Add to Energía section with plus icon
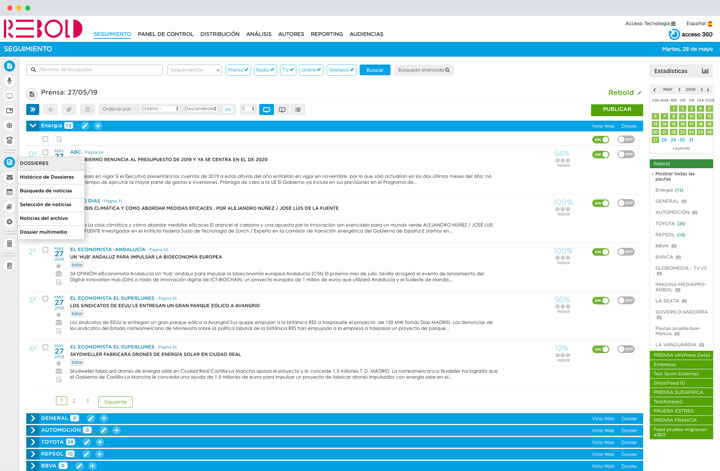 98,126
